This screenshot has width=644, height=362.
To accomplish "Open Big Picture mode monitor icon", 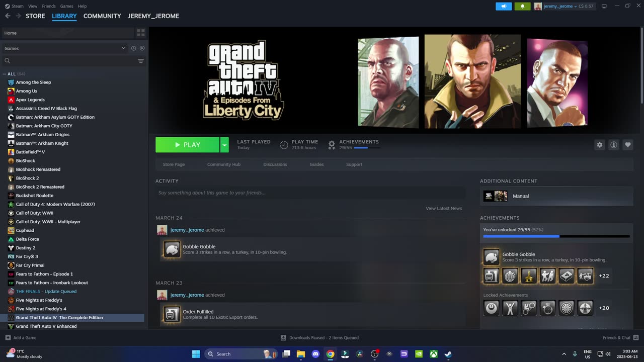I will coord(604,6).
